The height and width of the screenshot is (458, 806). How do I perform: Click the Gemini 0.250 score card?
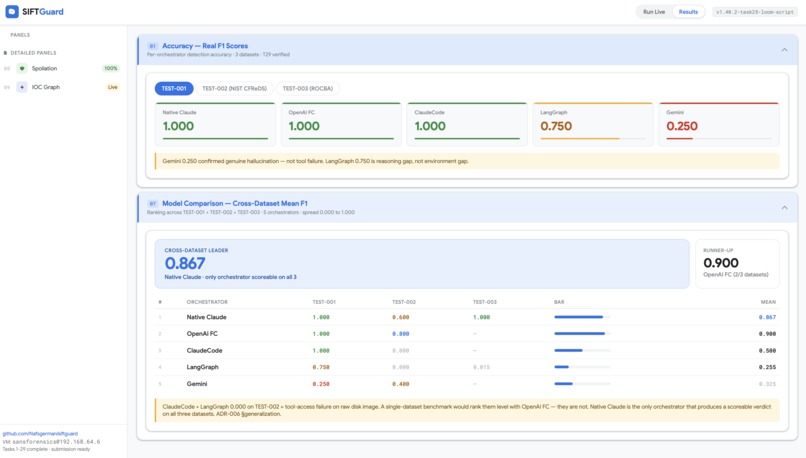pos(719,124)
